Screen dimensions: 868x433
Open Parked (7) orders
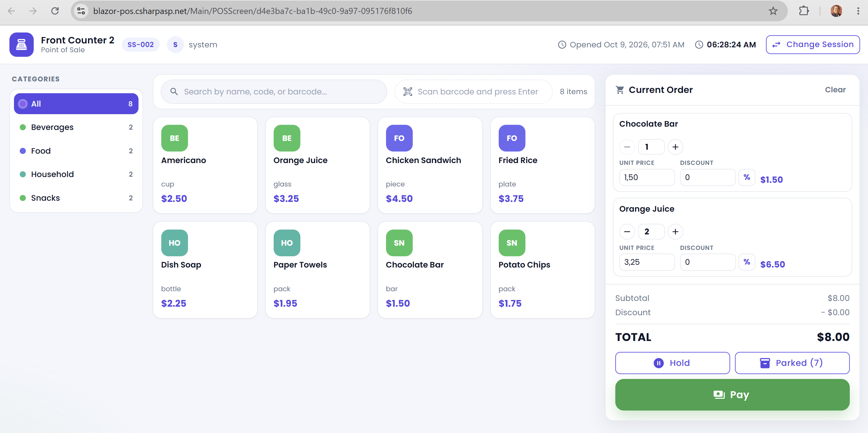point(792,363)
